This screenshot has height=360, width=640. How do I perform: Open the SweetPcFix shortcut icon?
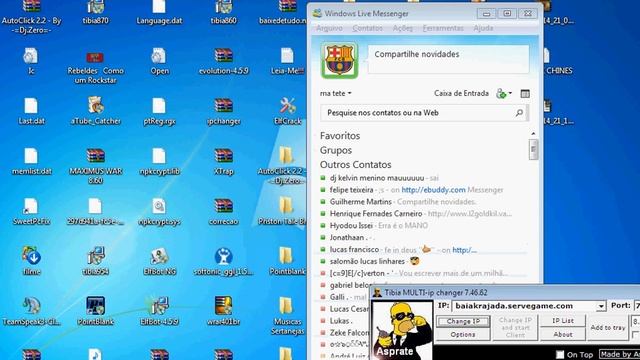(x=31, y=212)
